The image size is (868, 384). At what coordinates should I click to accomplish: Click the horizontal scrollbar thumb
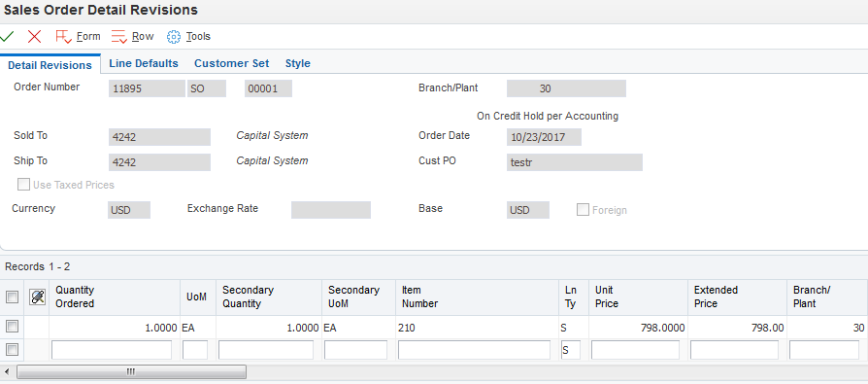click(131, 371)
